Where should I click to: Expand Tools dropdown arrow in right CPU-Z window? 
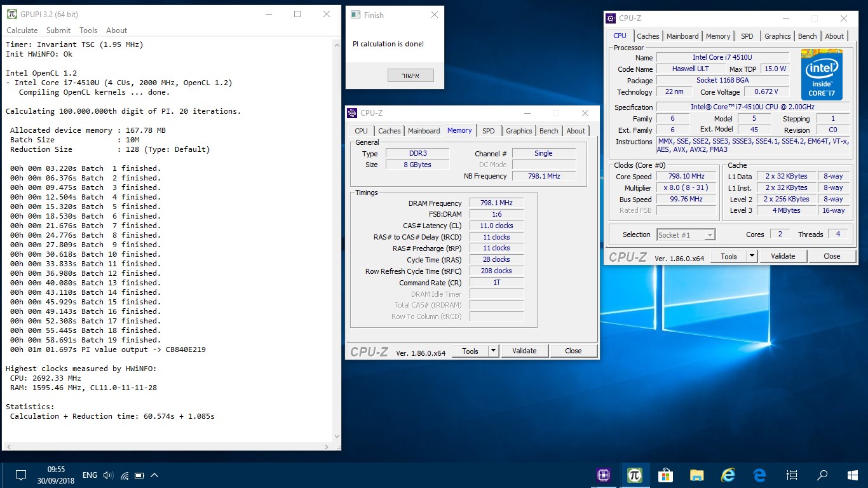tap(752, 256)
